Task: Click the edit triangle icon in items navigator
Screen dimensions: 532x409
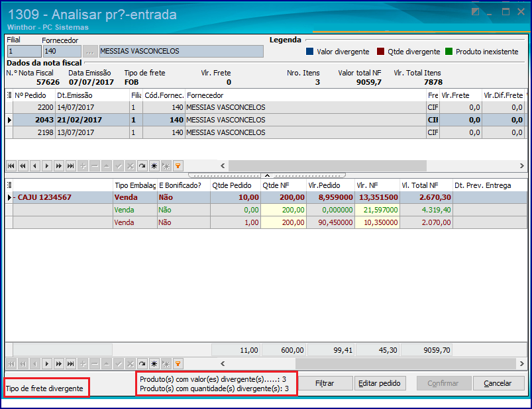Action: click(107, 363)
